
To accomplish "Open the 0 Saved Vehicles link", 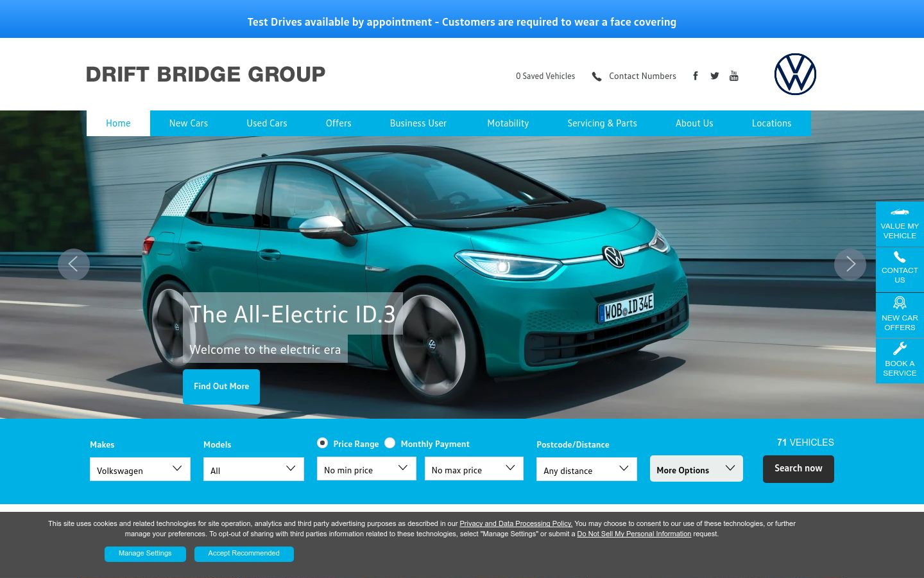I will [545, 76].
